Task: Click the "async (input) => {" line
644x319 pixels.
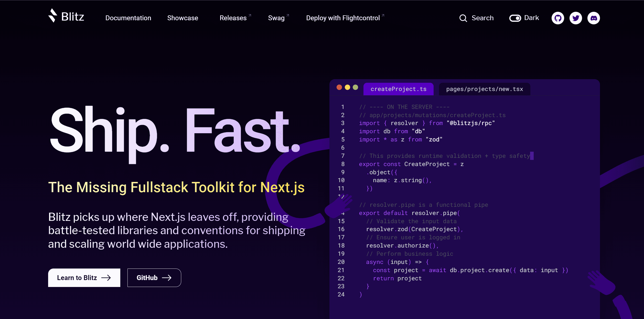Action: (397, 262)
